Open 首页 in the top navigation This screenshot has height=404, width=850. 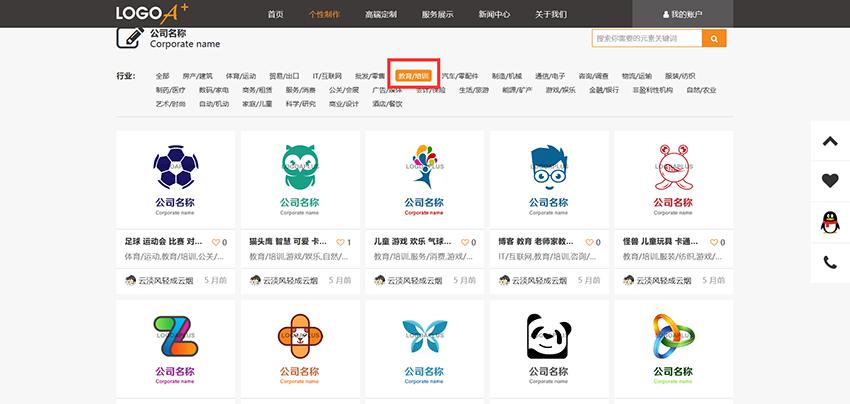point(275,15)
